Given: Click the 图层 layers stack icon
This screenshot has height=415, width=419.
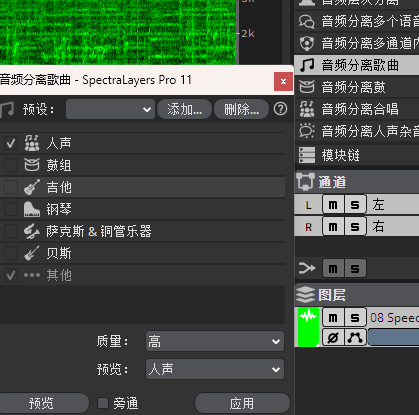Looking at the screenshot, I should (306, 294).
